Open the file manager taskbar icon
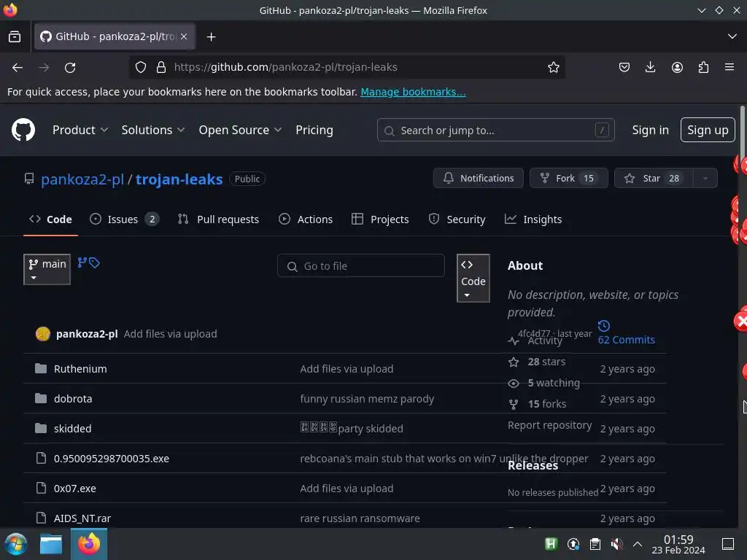Screen dimensions: 747x560 [51, 544]
